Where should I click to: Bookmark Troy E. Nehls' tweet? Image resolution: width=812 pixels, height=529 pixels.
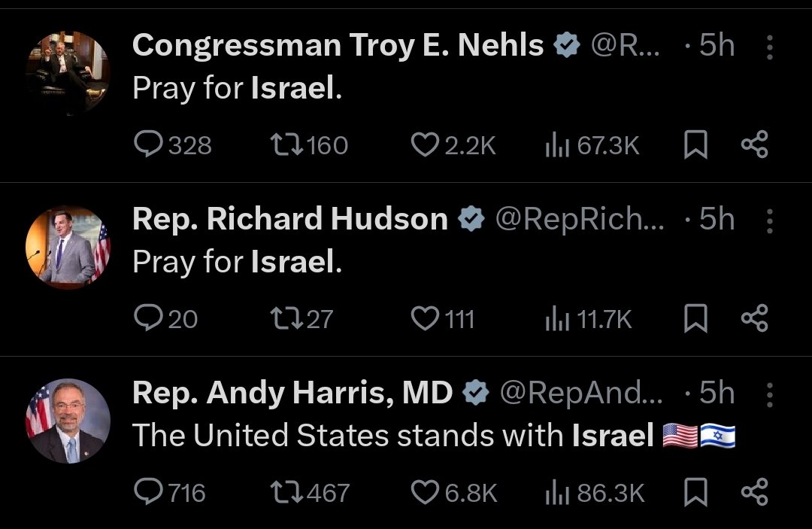point(695,145)
